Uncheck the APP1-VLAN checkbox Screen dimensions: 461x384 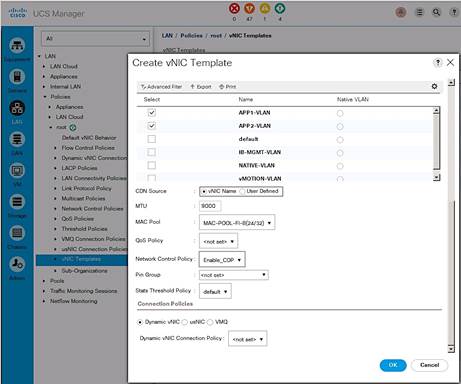pyautogui.click(x=152, y=112)
